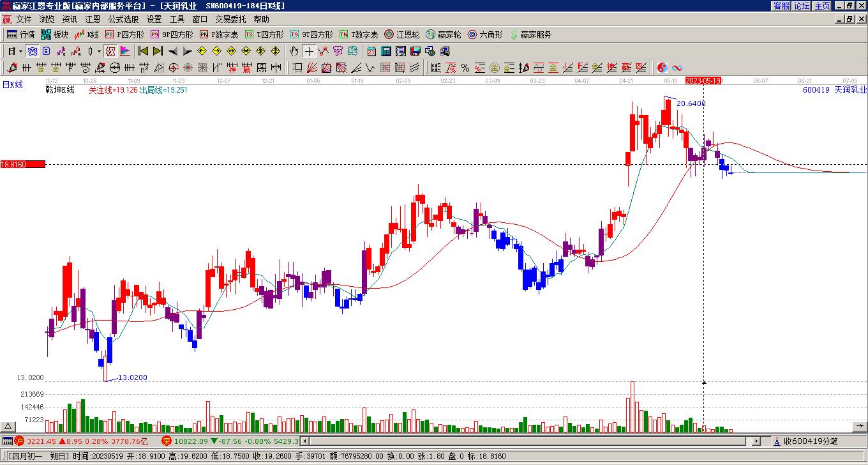Open the 9T四方形 tool
The height and width of the screenshot is (465, 868).
[x=311, y=34]
